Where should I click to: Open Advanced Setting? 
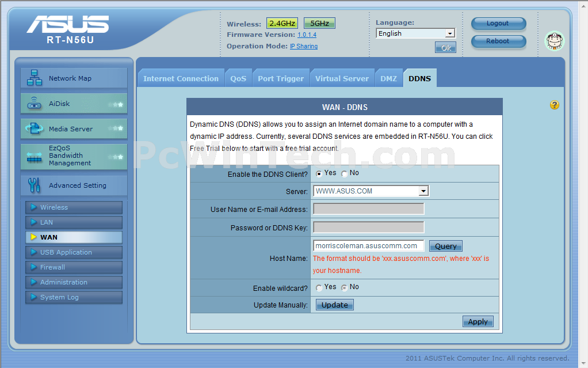[74, 185]
